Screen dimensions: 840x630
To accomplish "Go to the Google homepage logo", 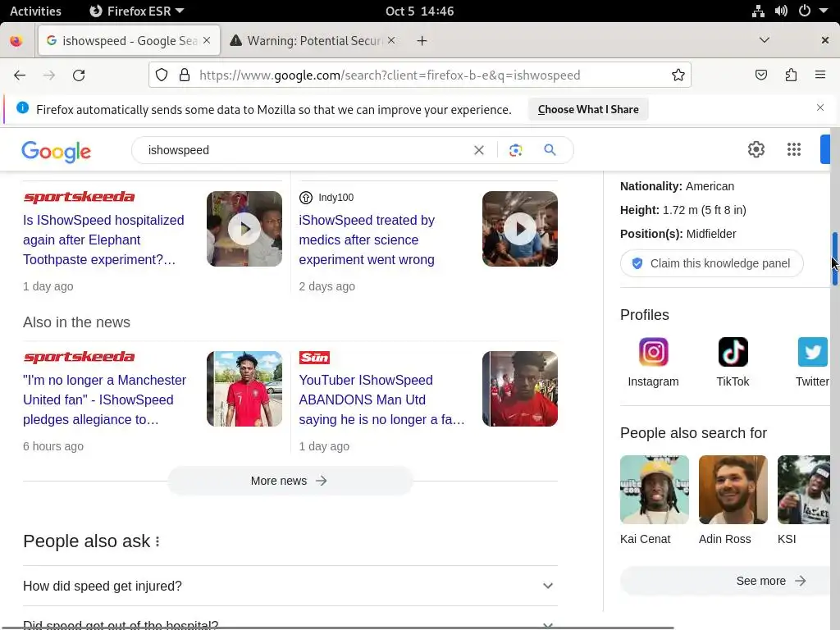I will [x=57, y=152].
